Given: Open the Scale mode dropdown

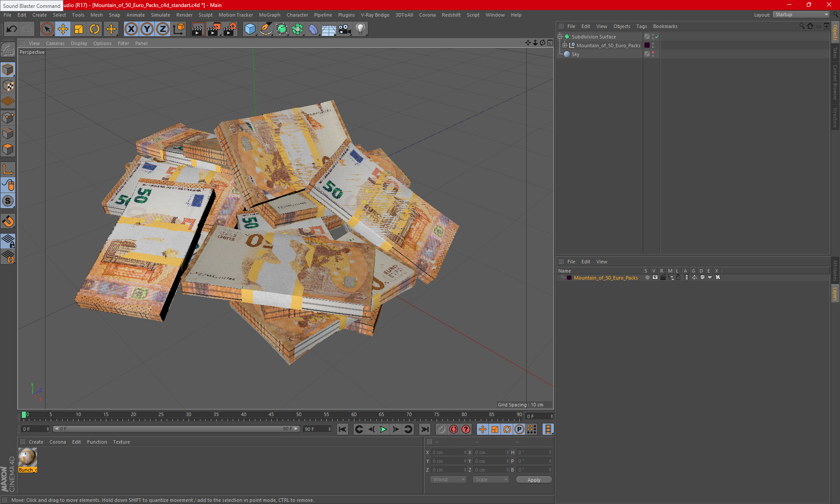Looking at the screenshot, I should pos(490,479).
